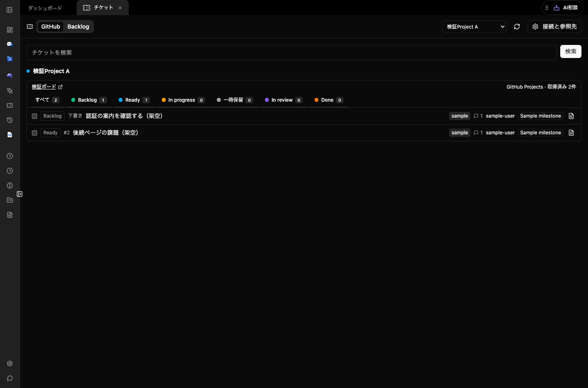
Task: Click the ticket icon left of GitHub
Action: [x=30, y=27]
